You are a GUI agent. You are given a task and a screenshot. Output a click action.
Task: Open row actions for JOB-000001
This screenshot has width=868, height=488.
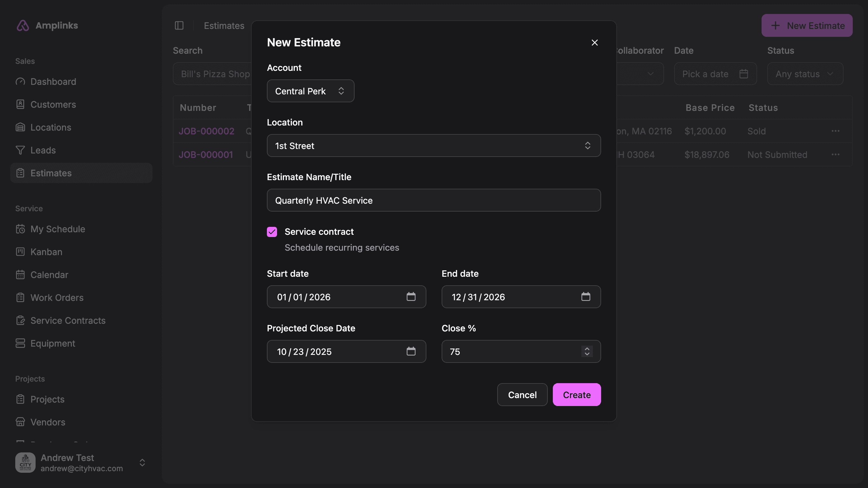835,154
